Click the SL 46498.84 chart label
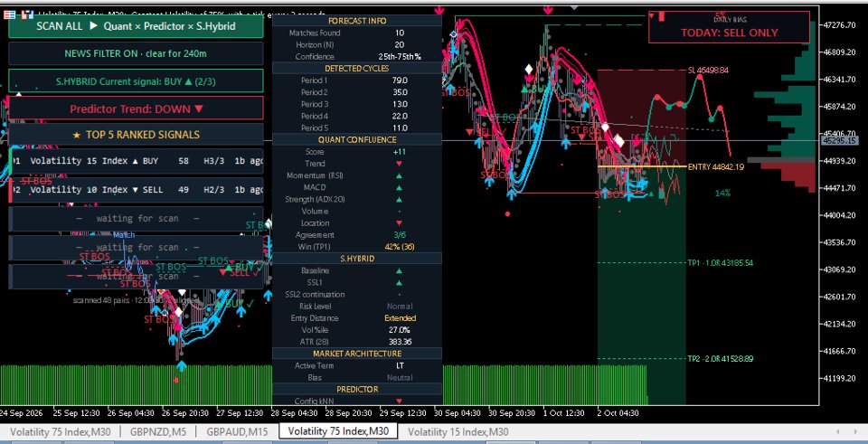Image resolution: width=868 pixels, height=444 pixels. pyautogui.click(x=708, y=71)
